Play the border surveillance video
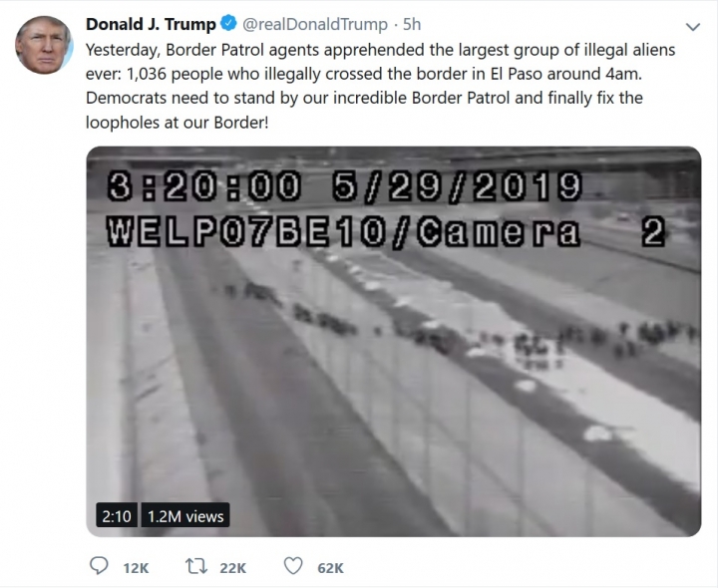The image size is (718, 588). click(x=393, y=342)
